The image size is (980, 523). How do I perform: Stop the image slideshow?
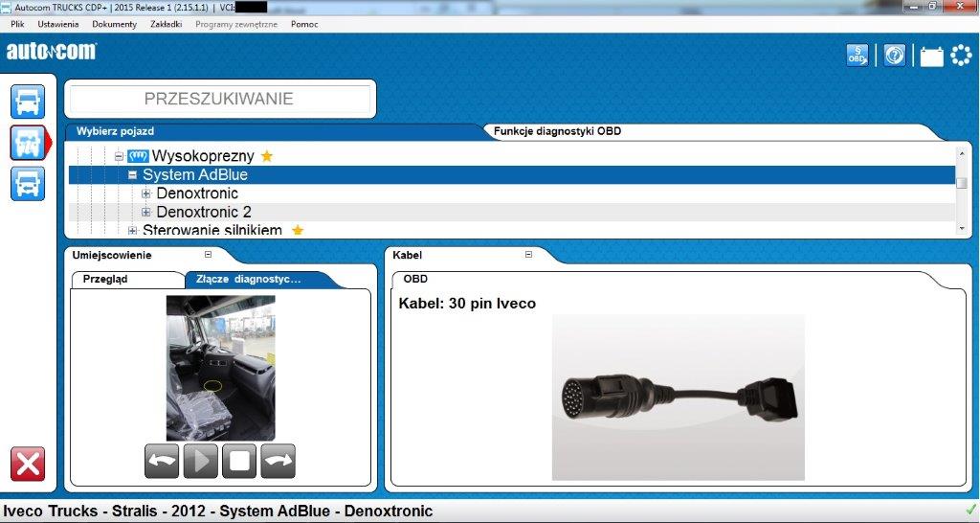coord(239,462)
